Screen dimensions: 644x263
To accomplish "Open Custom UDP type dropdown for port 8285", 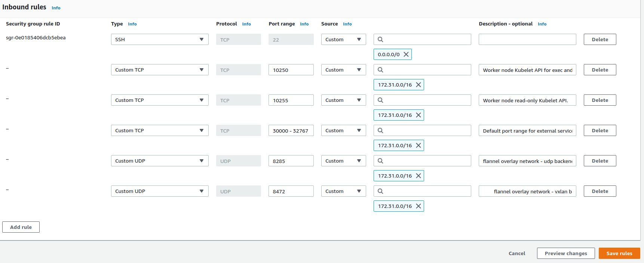I will pyautogui.click(x=160, y=161).
